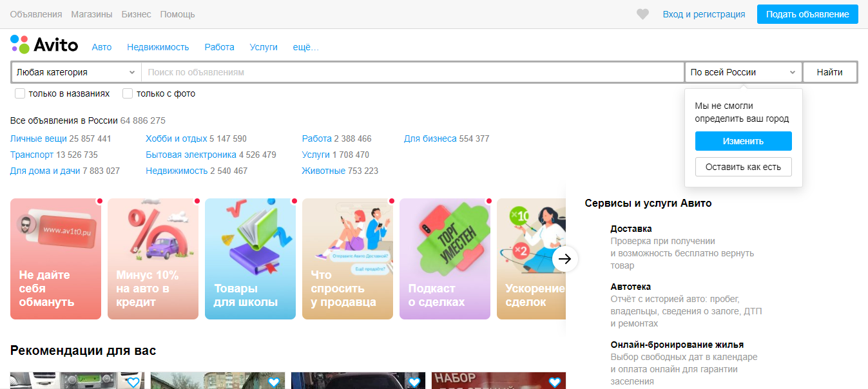
Task: Enable the 'только с фото' checkbox
Action: (x=128, y=93)
